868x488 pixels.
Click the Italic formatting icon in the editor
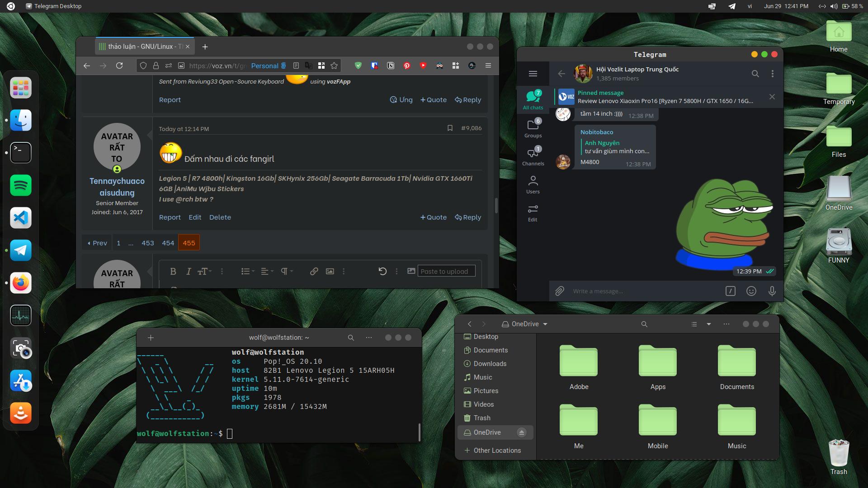tap(188, 271)
